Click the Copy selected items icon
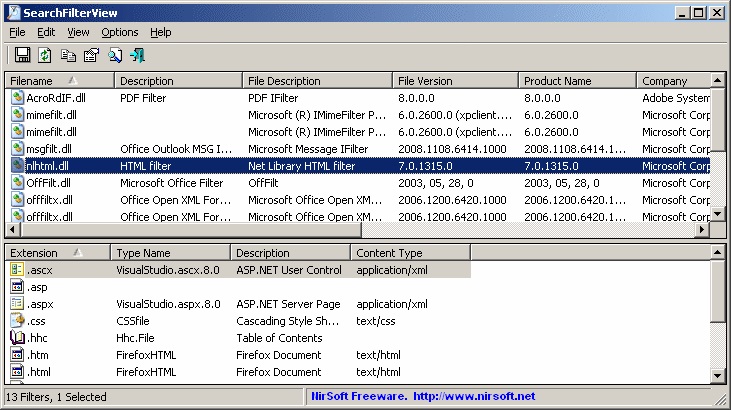731x410 pixels. coord(68,55)
